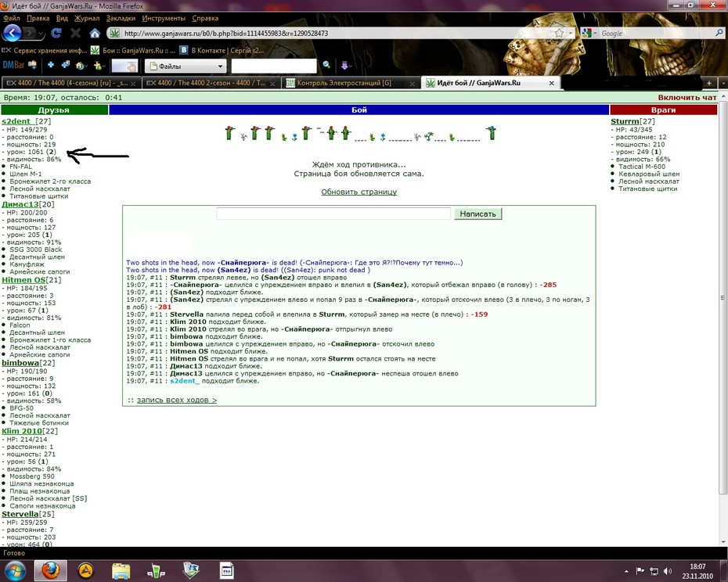Open запись всех ходов link
The width and height of the screenshot is (728, 582).
click(176, 400)
